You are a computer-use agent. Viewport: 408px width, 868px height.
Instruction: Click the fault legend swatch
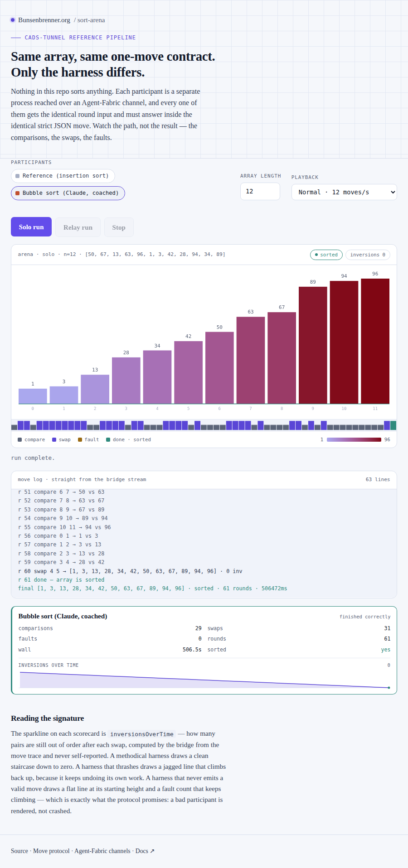pos(80,439)
